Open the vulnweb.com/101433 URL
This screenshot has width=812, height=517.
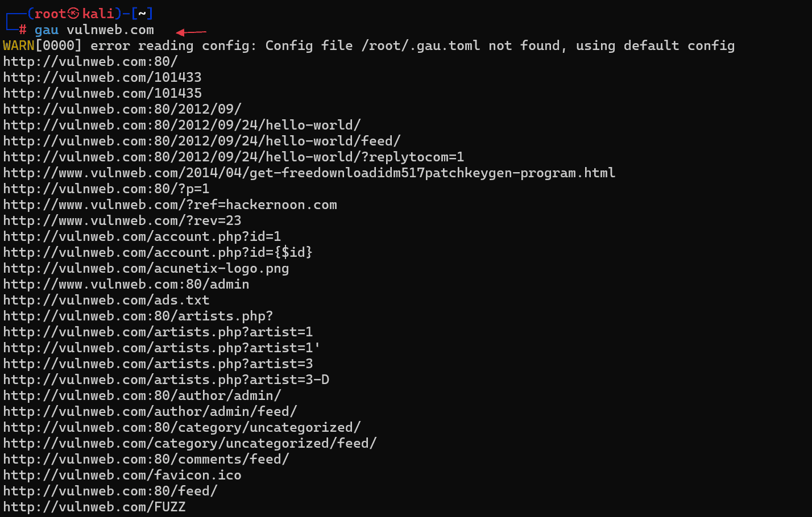(102, 77)
